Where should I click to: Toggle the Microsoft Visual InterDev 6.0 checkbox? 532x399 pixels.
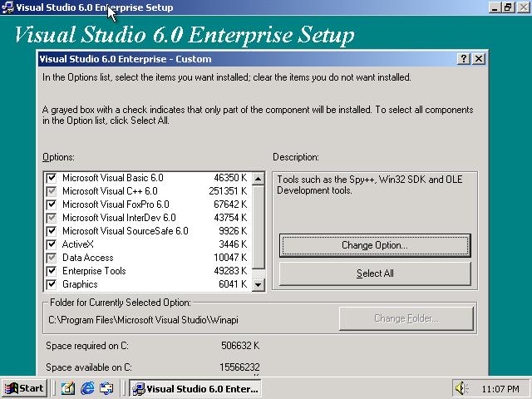coord(52,218)
